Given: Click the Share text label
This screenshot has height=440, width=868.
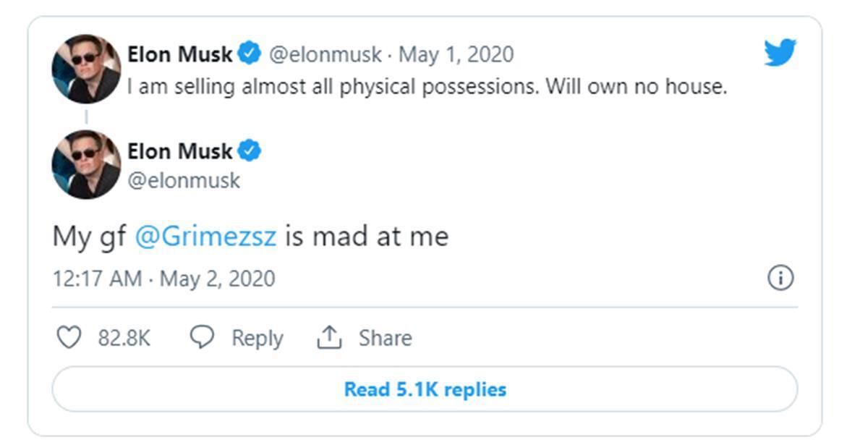Looking at the screenshot, I should click(386, 338).
